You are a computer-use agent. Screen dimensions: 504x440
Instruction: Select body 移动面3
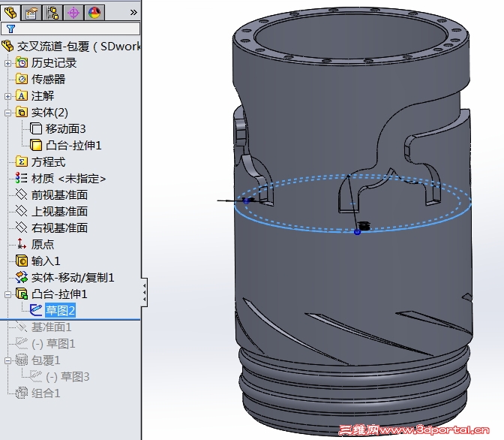[x=65, y=128]
